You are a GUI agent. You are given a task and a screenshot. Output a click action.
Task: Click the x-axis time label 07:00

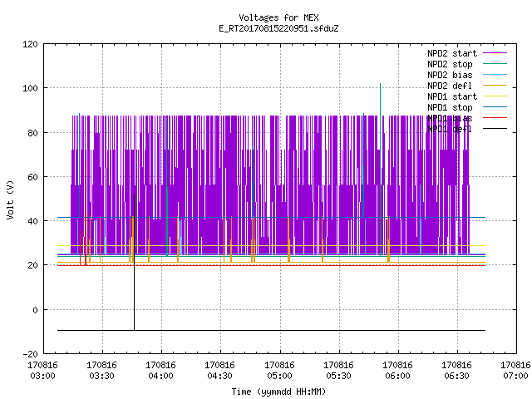pos(515,377)
